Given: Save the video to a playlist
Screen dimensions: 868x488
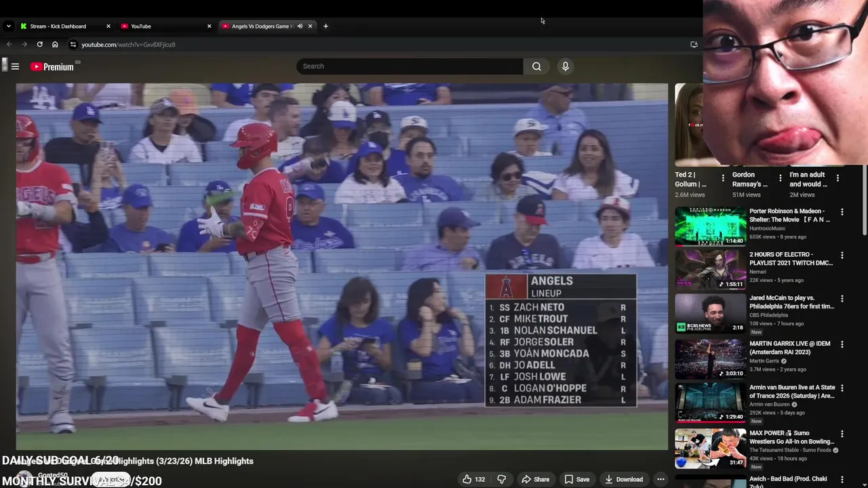Looking at the screenshot, I should [577, 479].
